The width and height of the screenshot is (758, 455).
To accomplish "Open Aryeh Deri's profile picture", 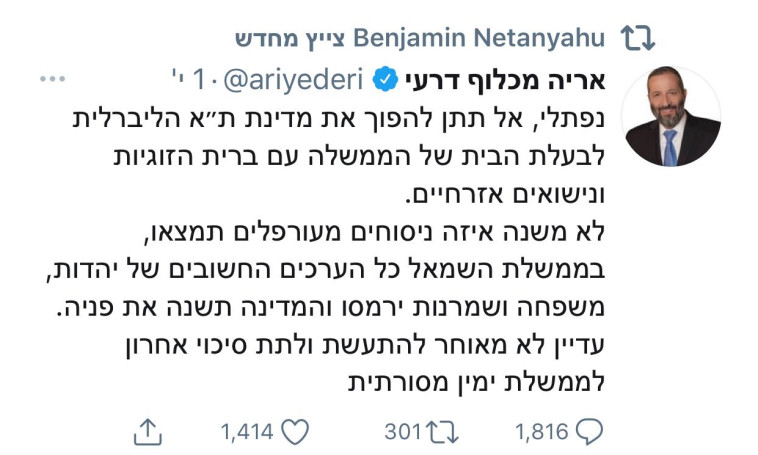I will [670, 117].
